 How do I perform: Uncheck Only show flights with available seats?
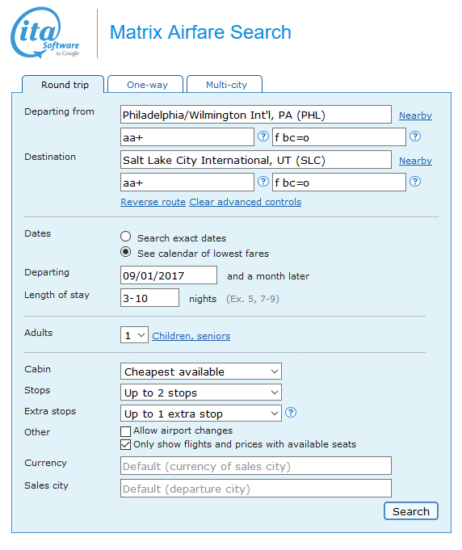click(125, 445)
